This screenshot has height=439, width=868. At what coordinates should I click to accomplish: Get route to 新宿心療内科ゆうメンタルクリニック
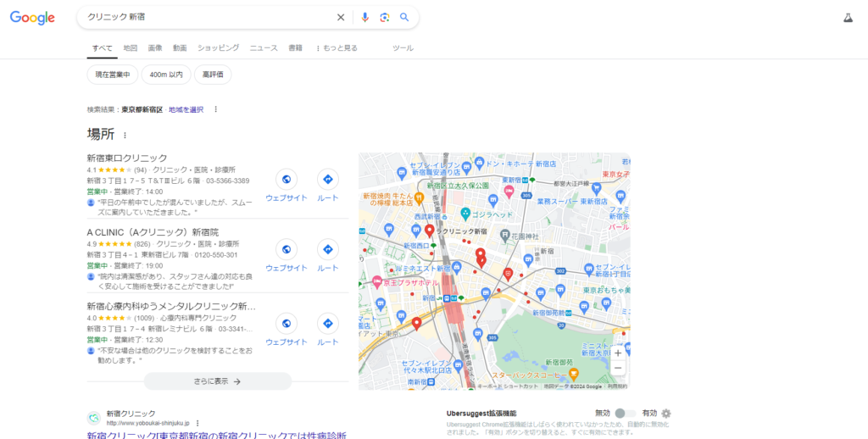tap(328, 323)
